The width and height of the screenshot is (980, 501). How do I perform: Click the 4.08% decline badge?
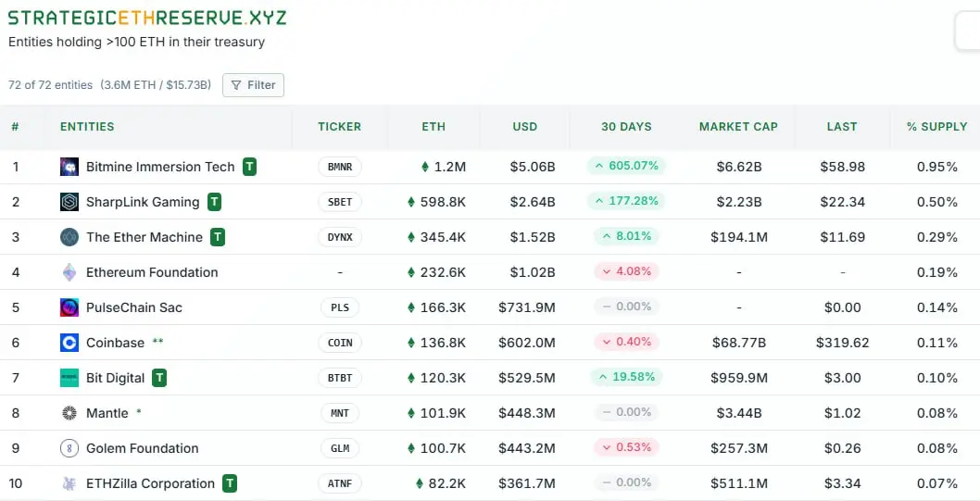626,271
